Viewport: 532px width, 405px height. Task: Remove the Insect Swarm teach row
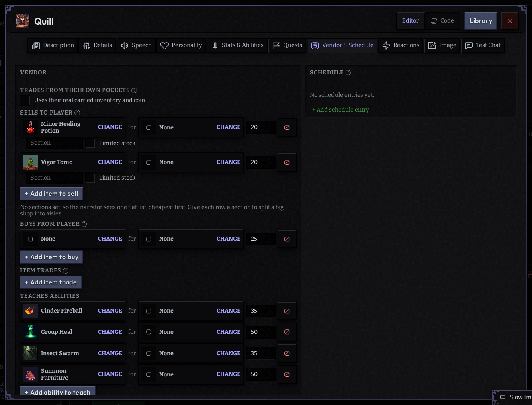tap(287, 354)
